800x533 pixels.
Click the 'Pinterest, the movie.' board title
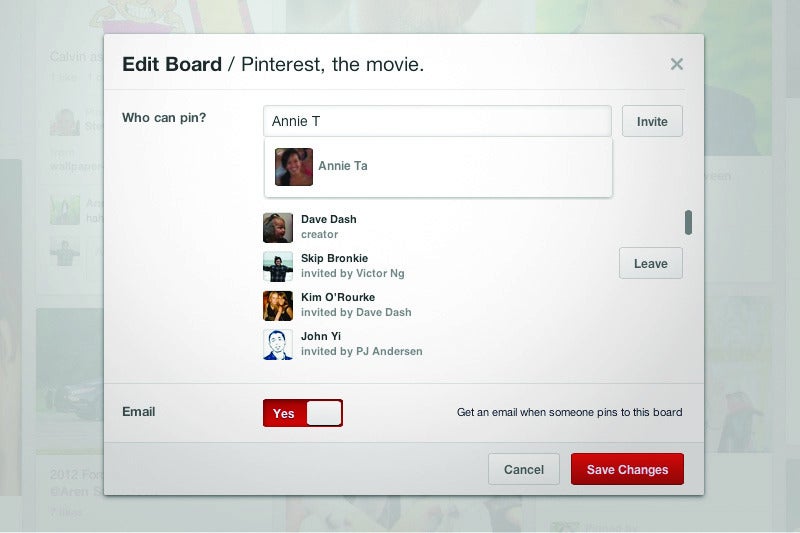tap(332, 65)
